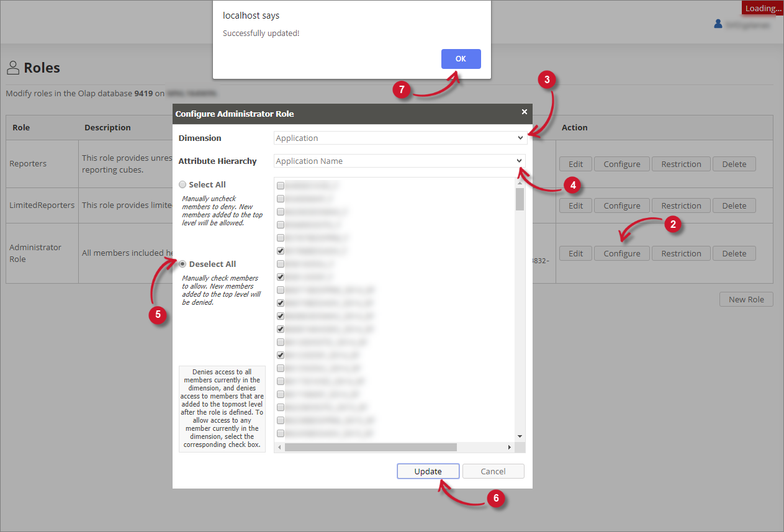Close the Configure Administrator Role dialog
Screen dimensions: 784x532
click(x=524, y=112)
